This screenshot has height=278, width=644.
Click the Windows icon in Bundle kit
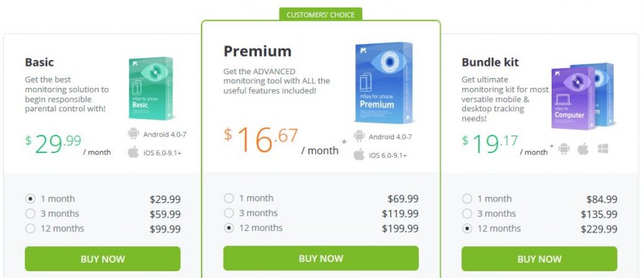pyautogui.click(x=603, y=149)
